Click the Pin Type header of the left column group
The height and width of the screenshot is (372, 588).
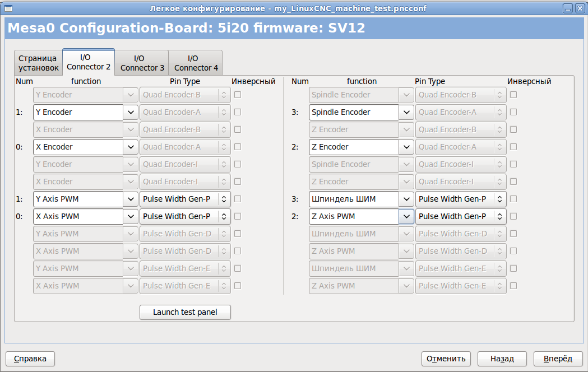[185, 81]
